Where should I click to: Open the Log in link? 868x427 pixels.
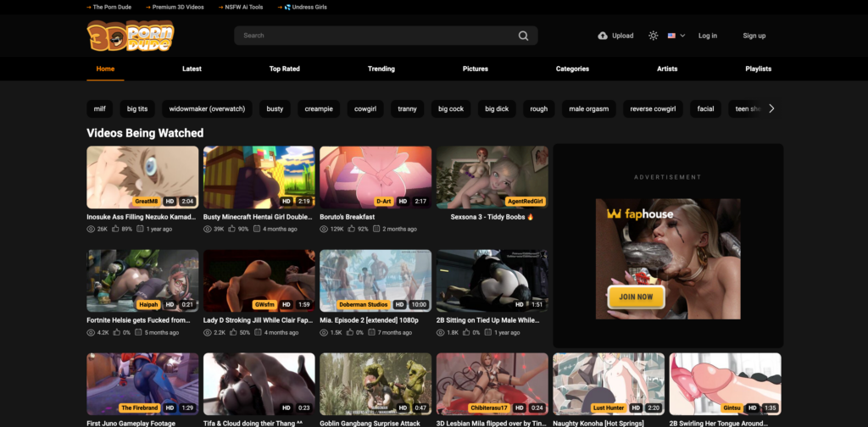coord(708,36)
